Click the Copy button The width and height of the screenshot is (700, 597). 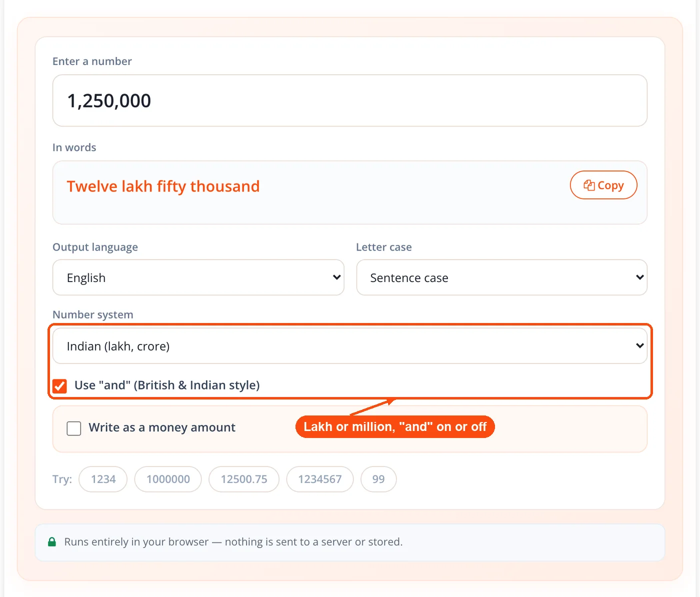[603, 185]
